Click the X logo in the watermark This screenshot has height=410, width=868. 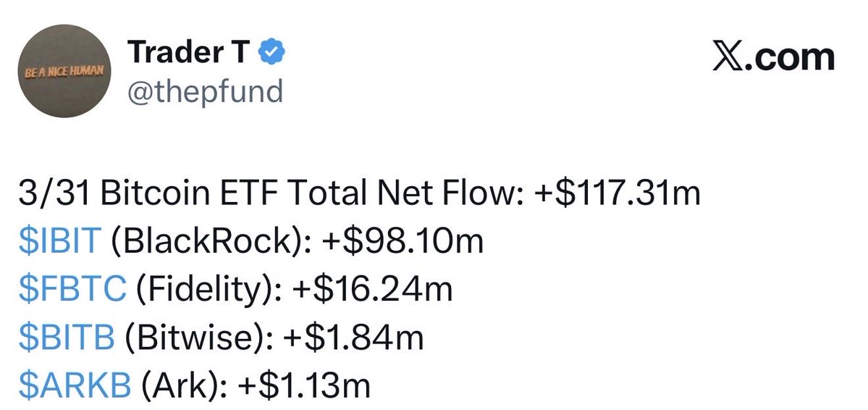tap(728, 58)
